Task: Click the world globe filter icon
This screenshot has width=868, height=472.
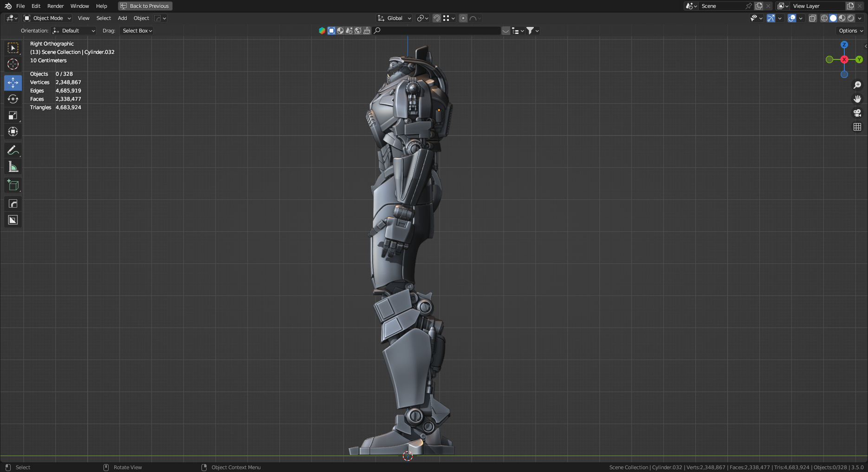Action: 358,31
